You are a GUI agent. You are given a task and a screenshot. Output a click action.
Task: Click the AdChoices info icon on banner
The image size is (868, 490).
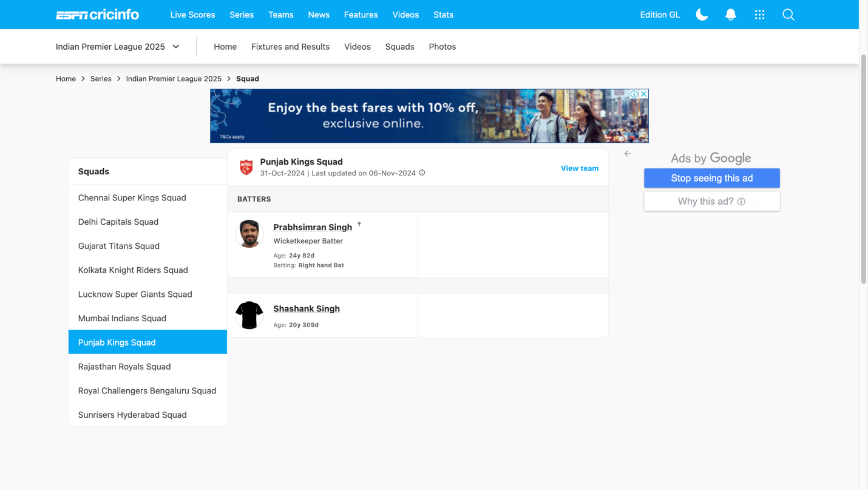pos(634,94)
